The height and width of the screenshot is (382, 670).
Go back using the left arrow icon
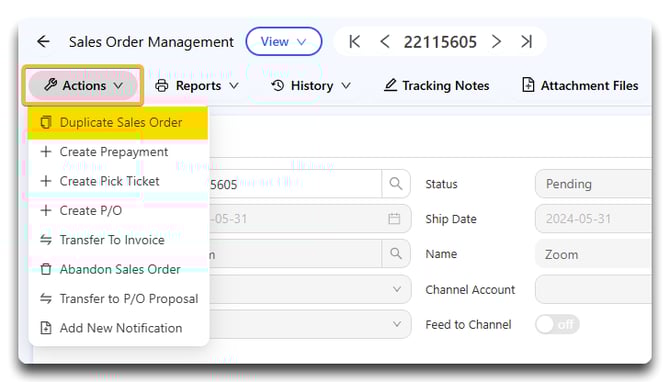pos(44,42)
